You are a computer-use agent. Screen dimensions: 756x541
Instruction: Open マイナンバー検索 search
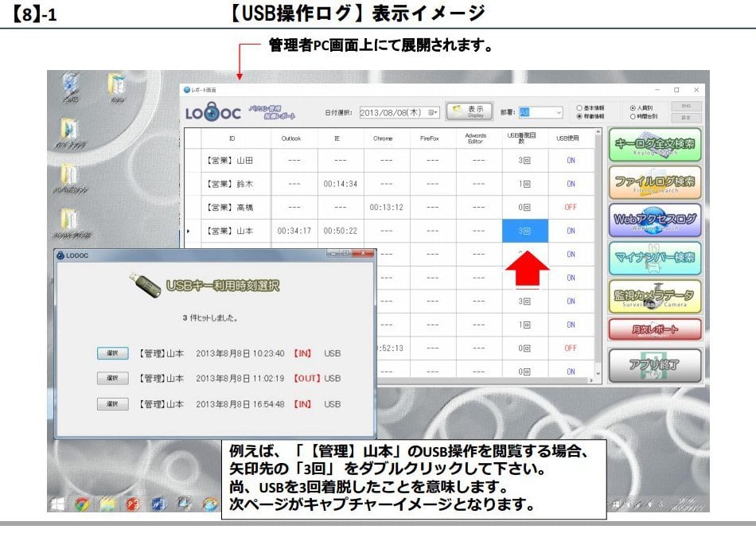(654, 258)
